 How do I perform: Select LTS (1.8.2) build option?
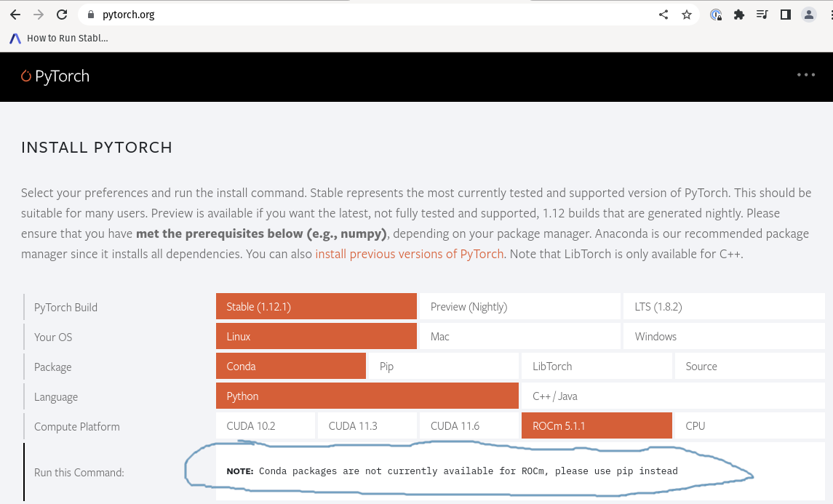(x=723, y=306)
